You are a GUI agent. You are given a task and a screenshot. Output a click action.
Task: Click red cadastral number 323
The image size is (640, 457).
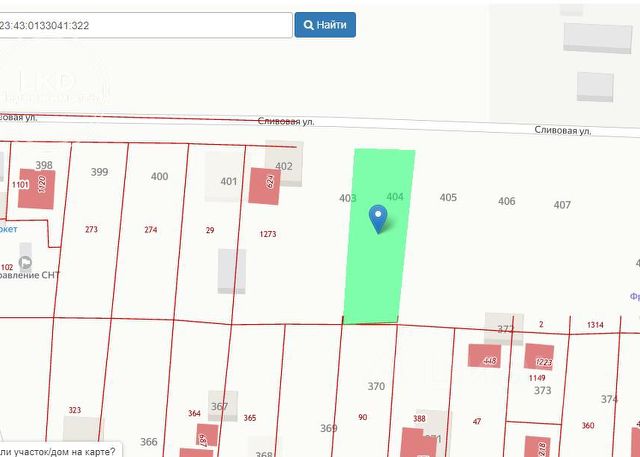[74, 410]
